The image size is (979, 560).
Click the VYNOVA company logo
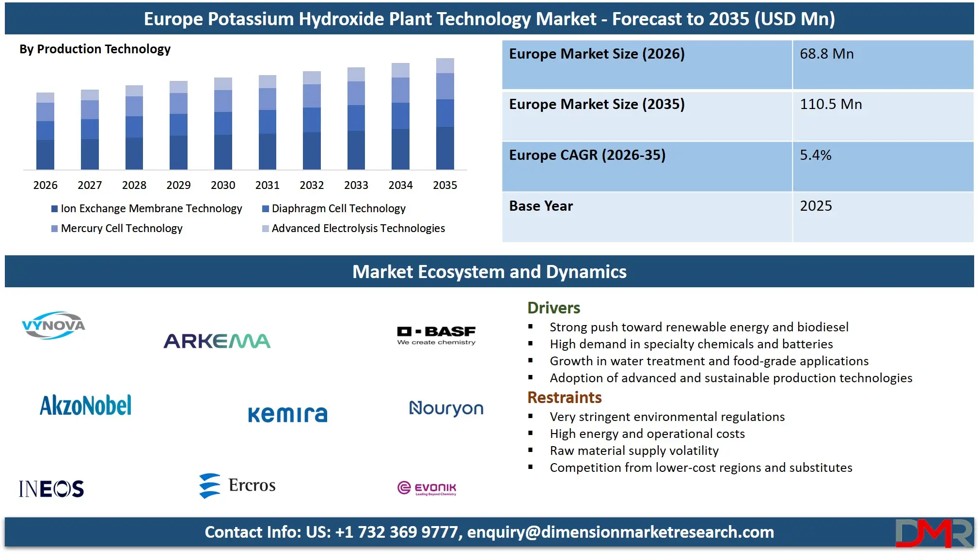point(53,326)
